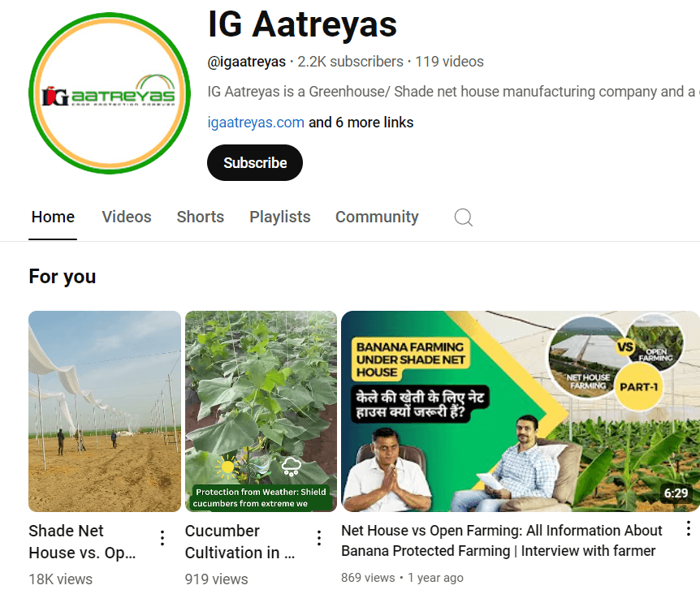Screen dimensions: 700x594
Task: Click the IG Aatreyas channel avatar logo
Action: pos(110,93)
